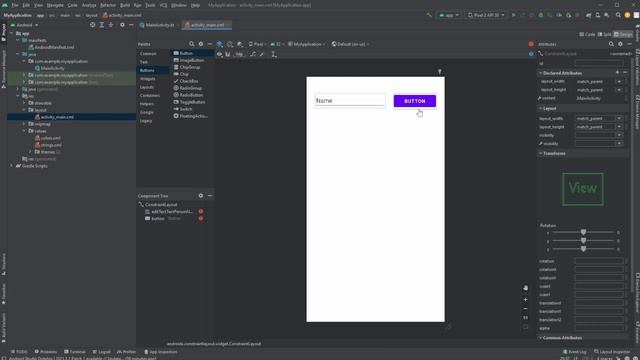The image size is (640, 360).
Task: Open Component Tree gear settings
Action: [x=201, y=196]
